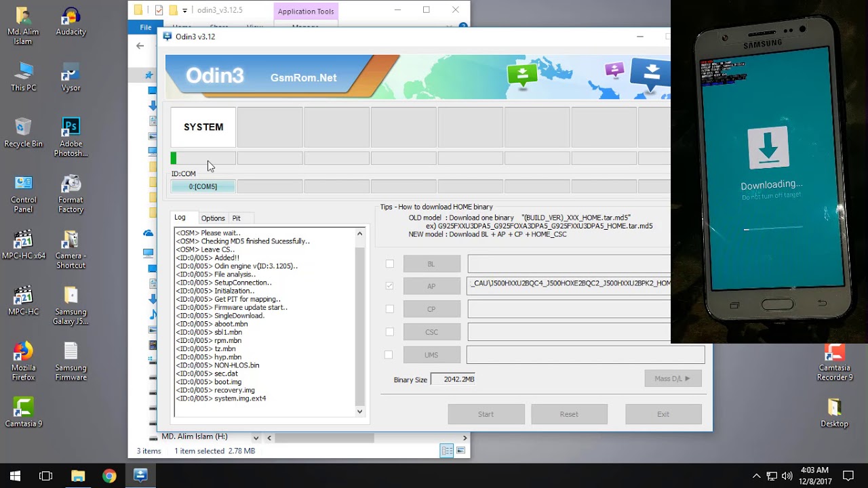Go back using Explorer's back arrow

(140, 45)
